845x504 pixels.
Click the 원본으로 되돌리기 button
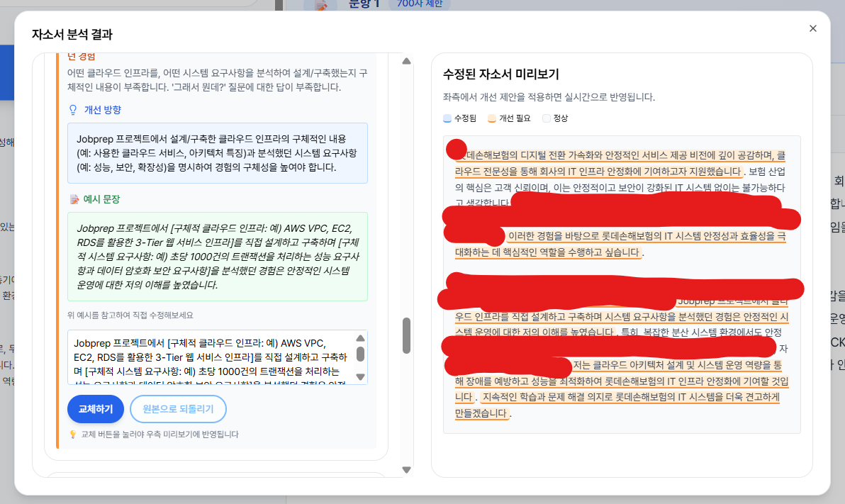[x=178, y=409]
